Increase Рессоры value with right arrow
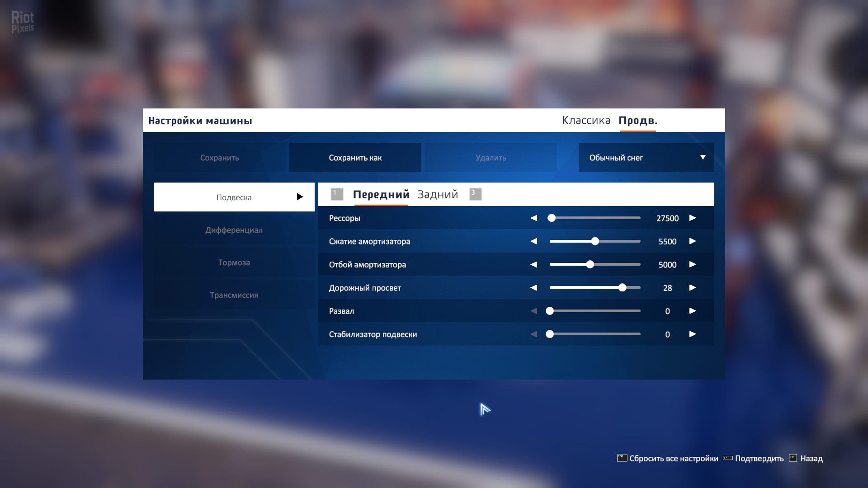This screenshot has height=488, width=868. [692, 218]
